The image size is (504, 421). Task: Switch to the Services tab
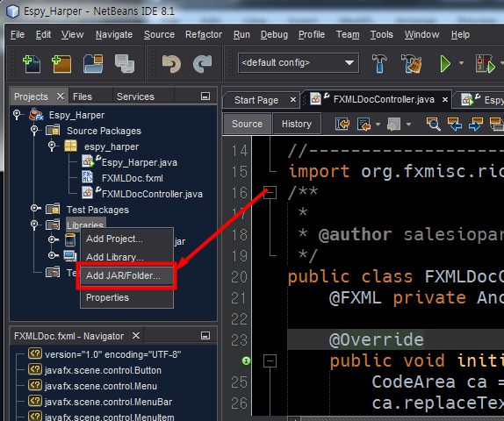[135, 96]
